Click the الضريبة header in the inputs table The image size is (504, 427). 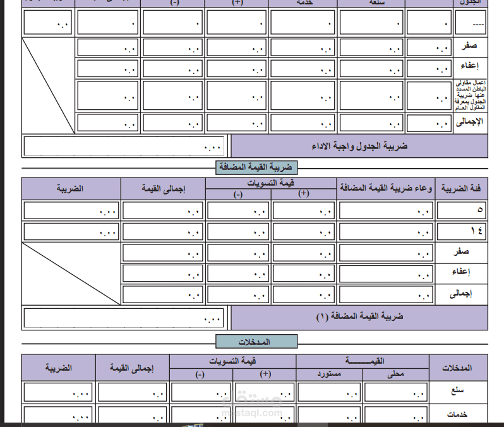coord(59,368)
